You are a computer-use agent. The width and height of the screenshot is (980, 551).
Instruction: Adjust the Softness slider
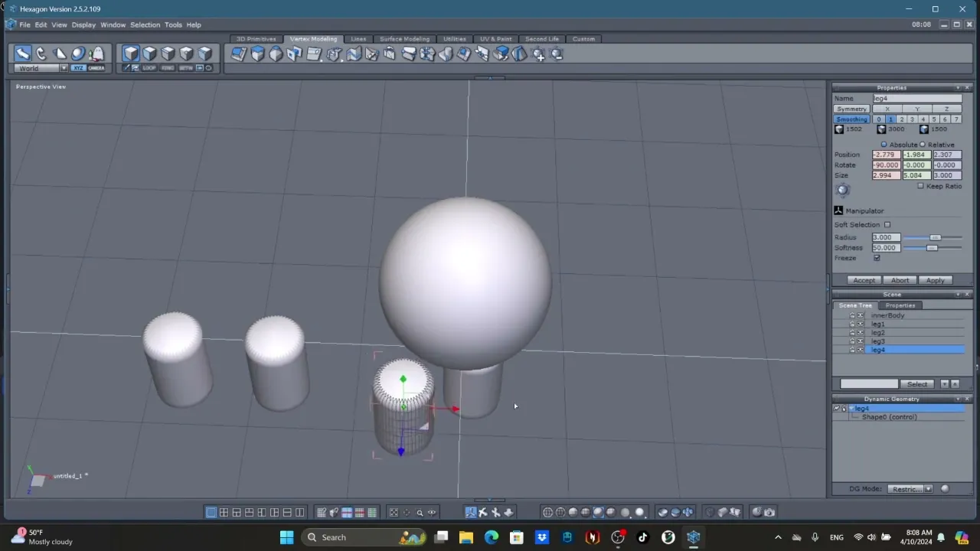pyautogui.click(x=932, y=248)
